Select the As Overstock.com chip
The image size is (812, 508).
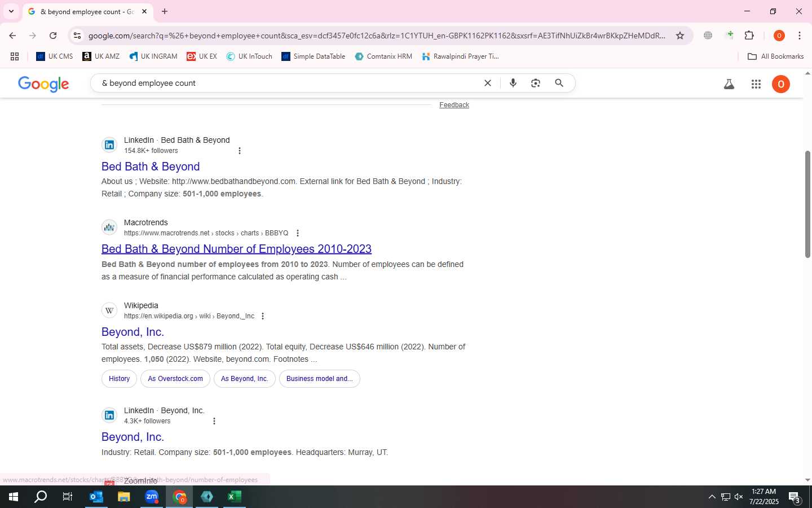175,379
